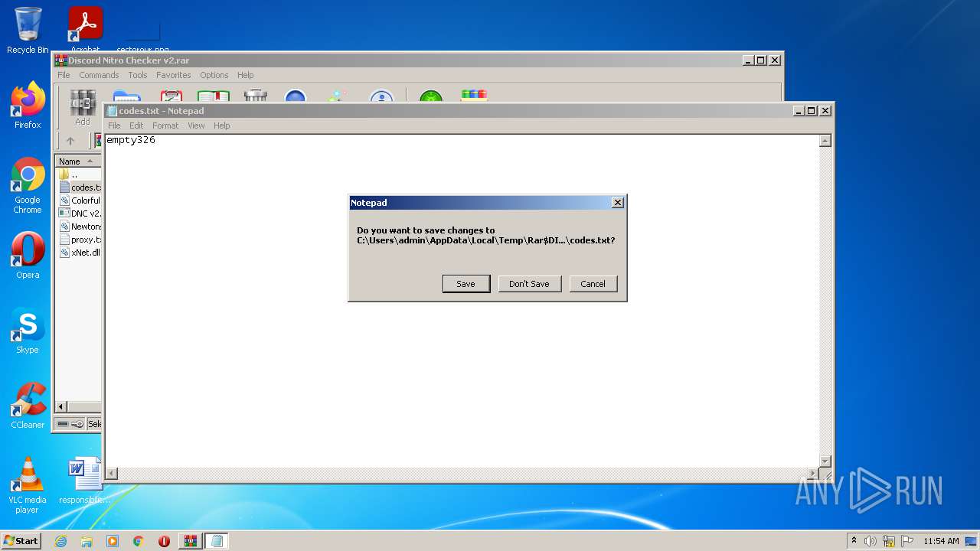Open Chrome from the taskbar
This screenshot has height=551, width=980.
(x=139, y=541)
